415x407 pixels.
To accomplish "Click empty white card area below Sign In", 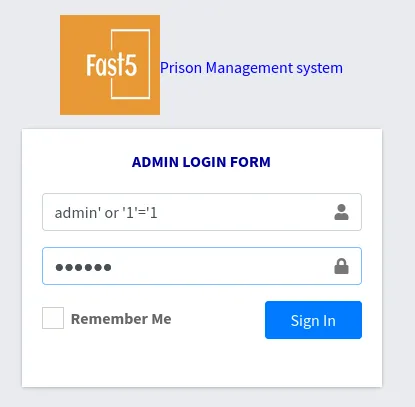I will pos(202,363).
